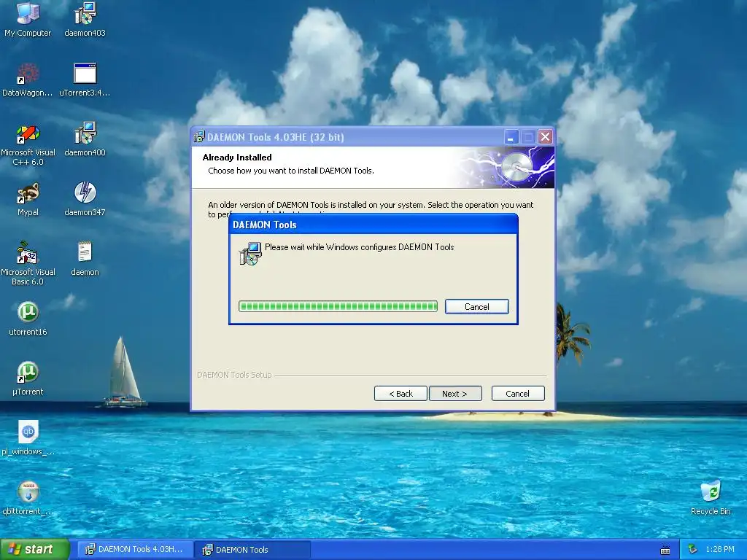Select the daemon347 lightning icon
This screenshot has height=560, width=747.
(x=85, y=199)
